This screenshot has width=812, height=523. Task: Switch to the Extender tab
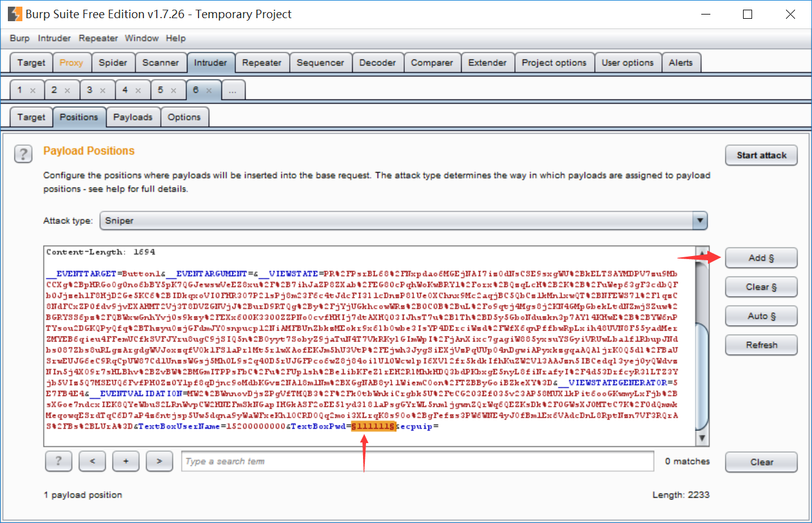488,63
